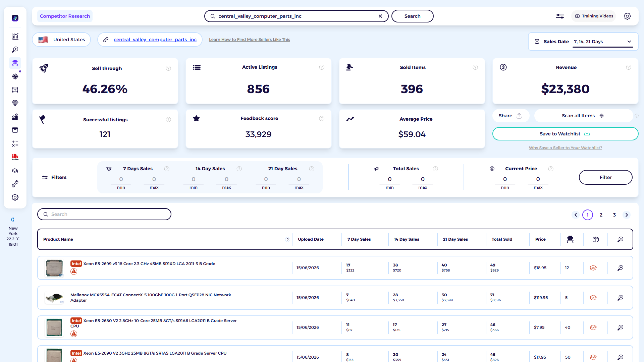Select the United States country selector
The width and height of the screenshot is (644, 362).
tap(61, 40)
